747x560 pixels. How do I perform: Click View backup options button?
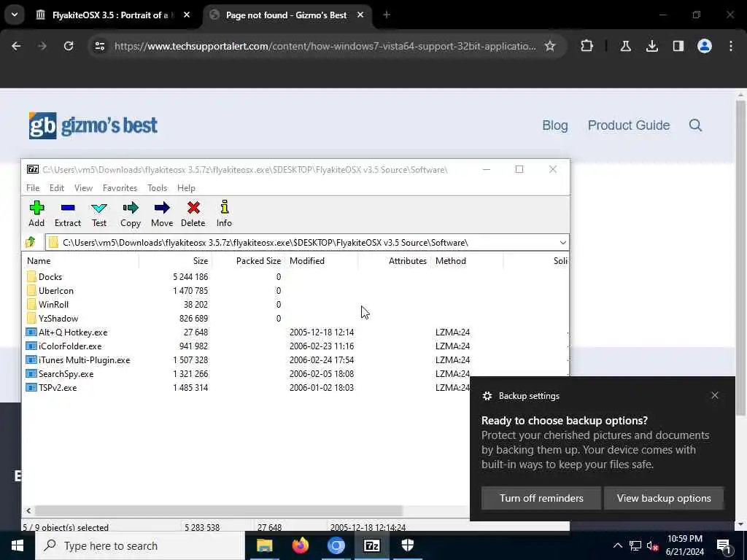click(x=664, y=498)
